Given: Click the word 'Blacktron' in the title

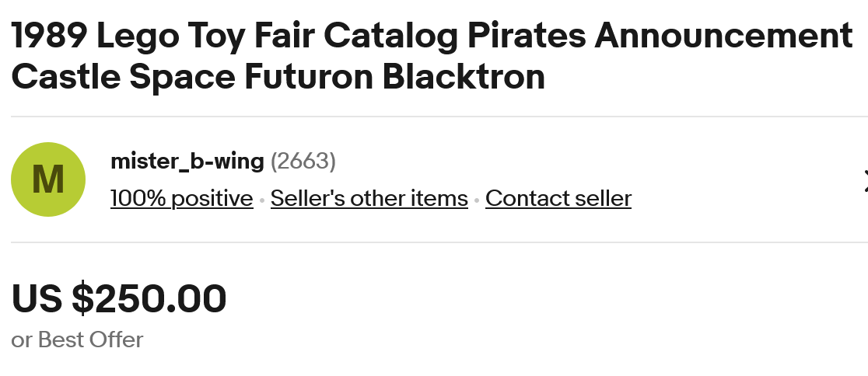Looking at the screenshot, I should 464,77.
